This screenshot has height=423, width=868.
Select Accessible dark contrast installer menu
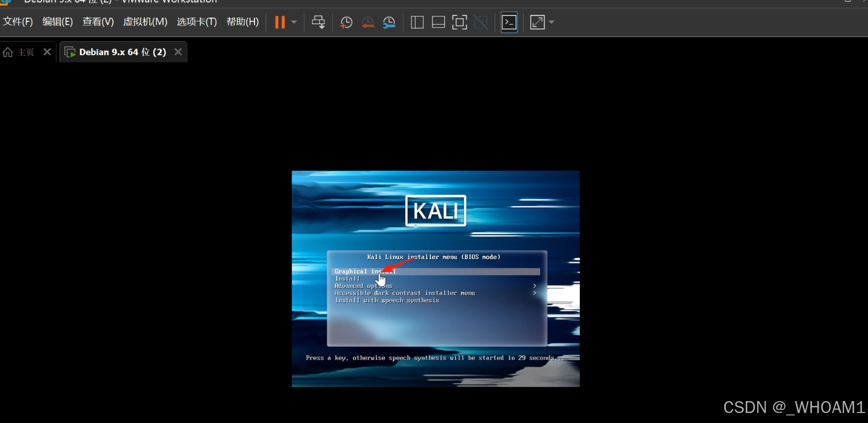(405, 293)
